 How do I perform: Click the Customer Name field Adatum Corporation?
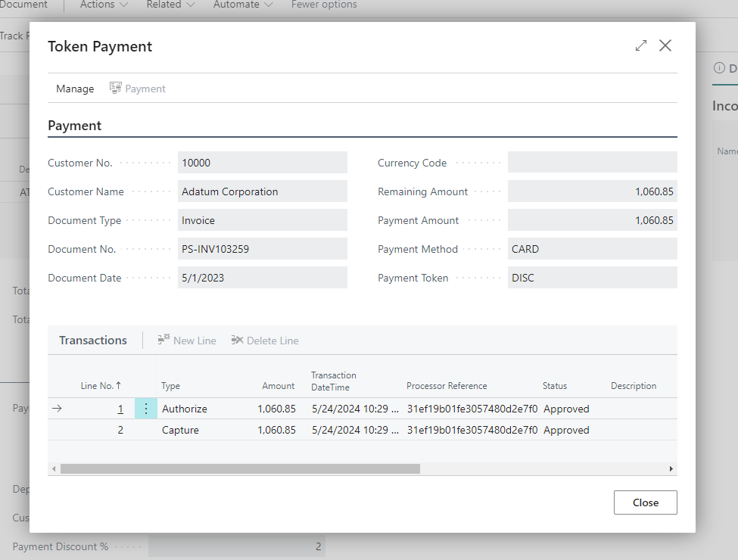(262, 191)
